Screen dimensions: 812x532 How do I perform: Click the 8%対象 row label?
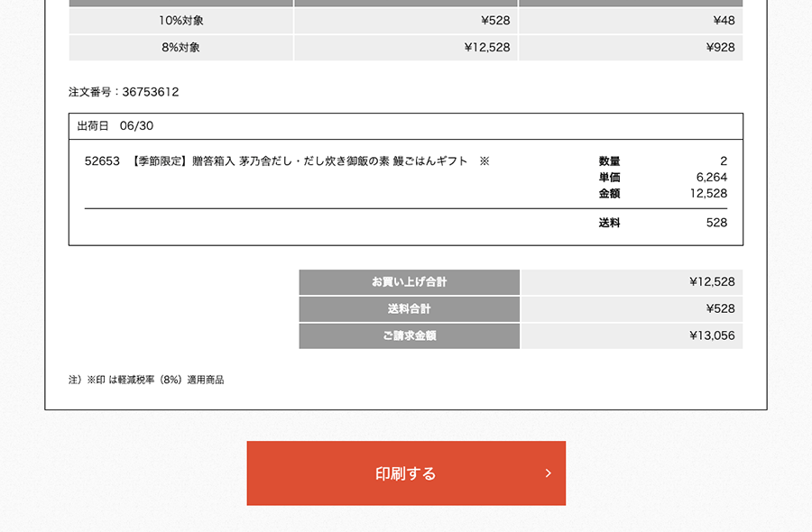pyautogui.click(x=180, y=48)
